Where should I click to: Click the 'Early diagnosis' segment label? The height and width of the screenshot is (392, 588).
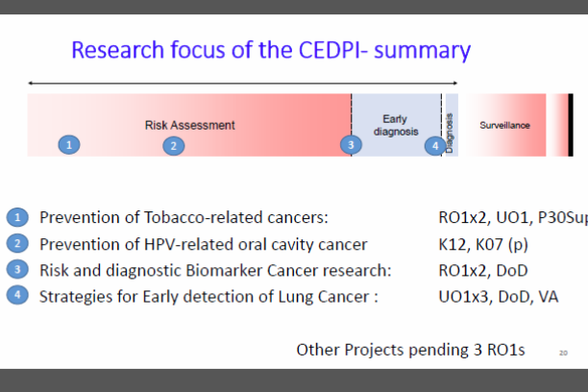(394, 124)
